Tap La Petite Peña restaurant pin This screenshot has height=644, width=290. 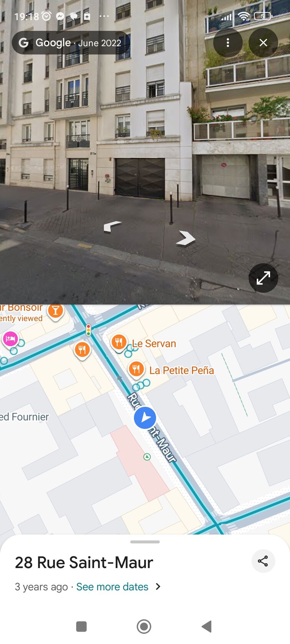[x=136, y=369]
